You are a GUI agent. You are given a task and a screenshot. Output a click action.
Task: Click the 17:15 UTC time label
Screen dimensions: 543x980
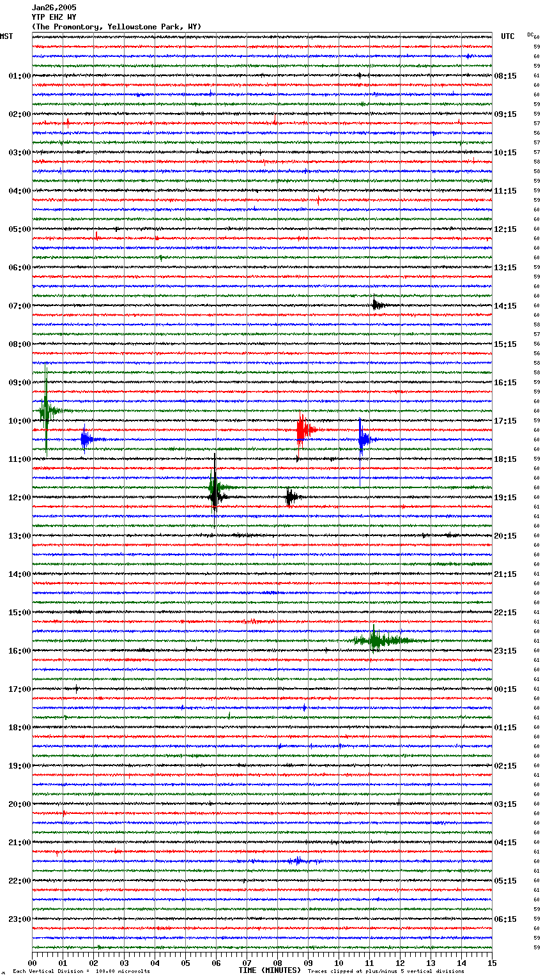[505, 421]
